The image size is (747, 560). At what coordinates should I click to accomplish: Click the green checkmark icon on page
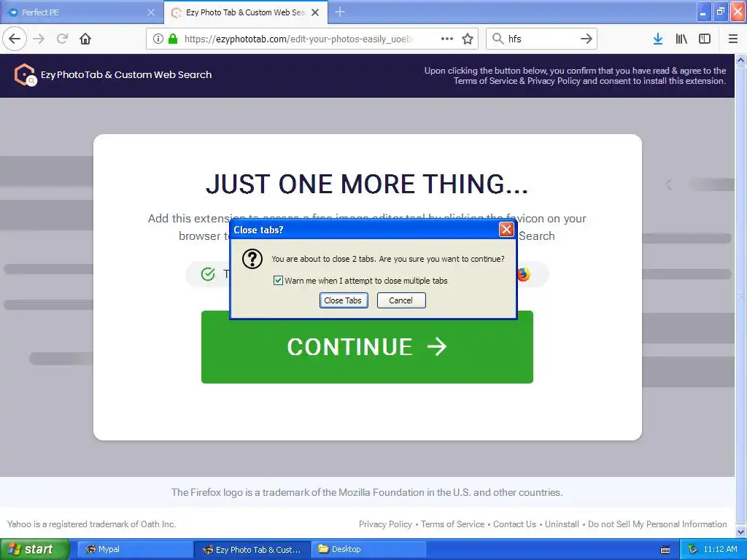(208, 274)
